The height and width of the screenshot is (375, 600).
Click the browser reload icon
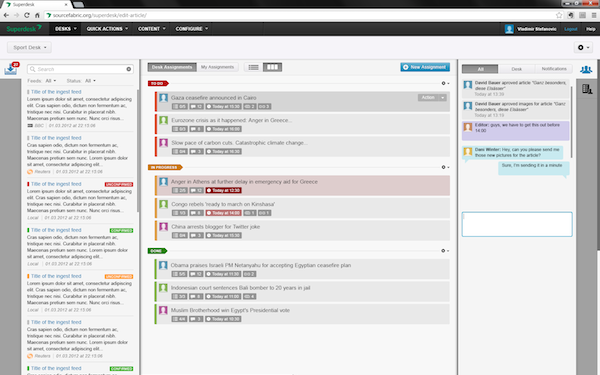tap(26, 15)
